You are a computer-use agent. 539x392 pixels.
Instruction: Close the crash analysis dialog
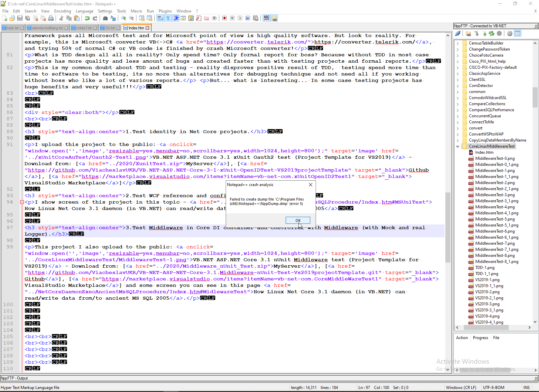coord(311,185)
